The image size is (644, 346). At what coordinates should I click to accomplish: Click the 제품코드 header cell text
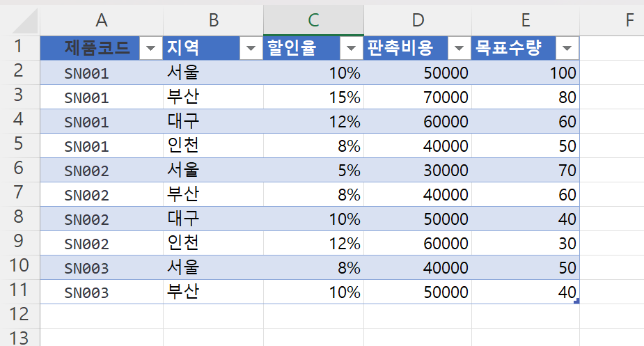97,47
